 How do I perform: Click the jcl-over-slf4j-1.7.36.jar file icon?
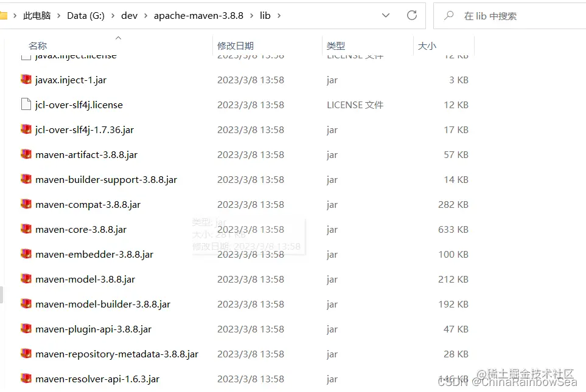pos(26,129)
